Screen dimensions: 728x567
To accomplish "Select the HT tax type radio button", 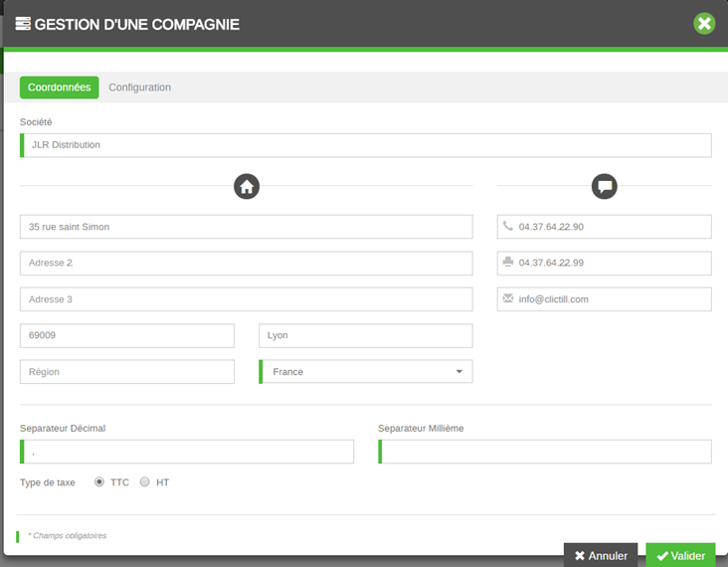I will pyautogui.click(x=145, y=481).
